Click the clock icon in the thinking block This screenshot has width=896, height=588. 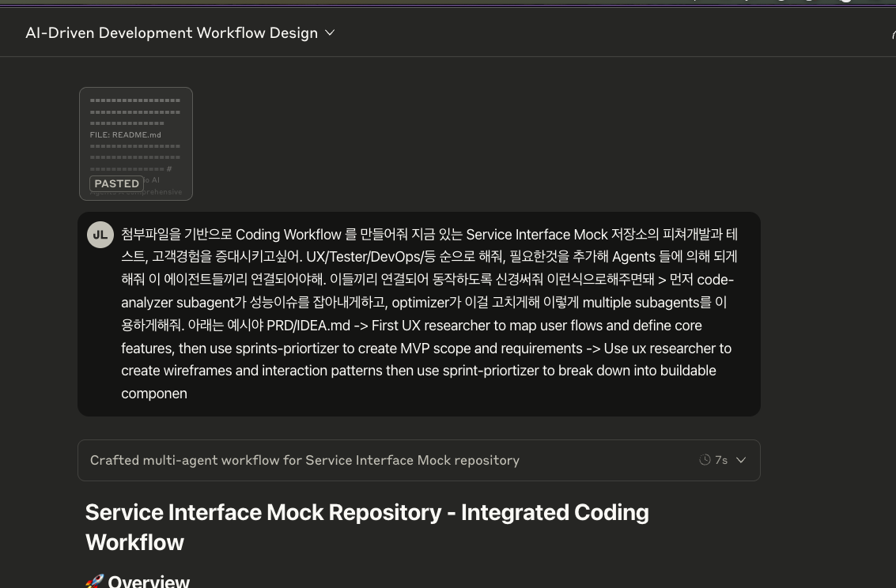coord(705,460)
